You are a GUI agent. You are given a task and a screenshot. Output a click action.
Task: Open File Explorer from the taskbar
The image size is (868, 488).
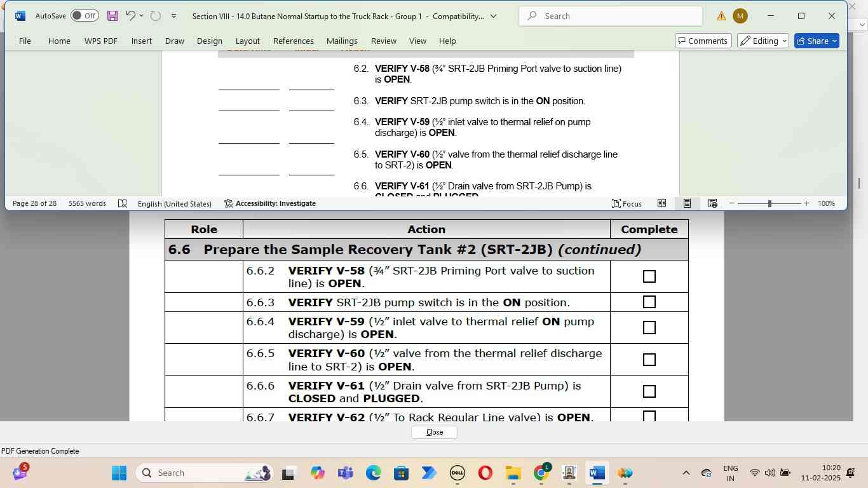point(513,473)
